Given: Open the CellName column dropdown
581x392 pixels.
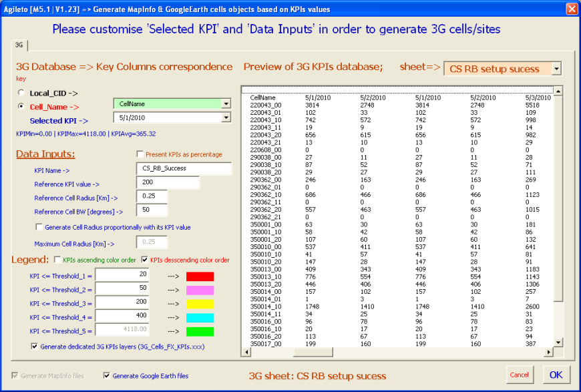Looking at the screenshot, I should pyautogui.click(x=226, y=104).
